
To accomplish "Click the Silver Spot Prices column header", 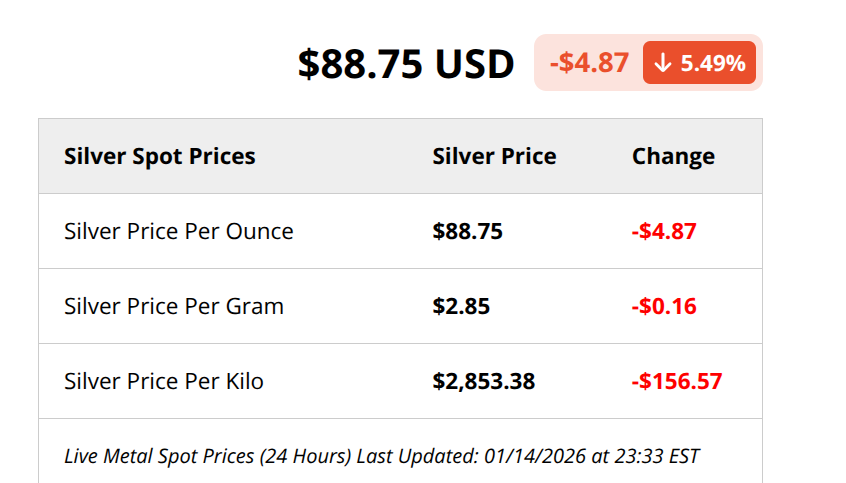I will point(160,156).
